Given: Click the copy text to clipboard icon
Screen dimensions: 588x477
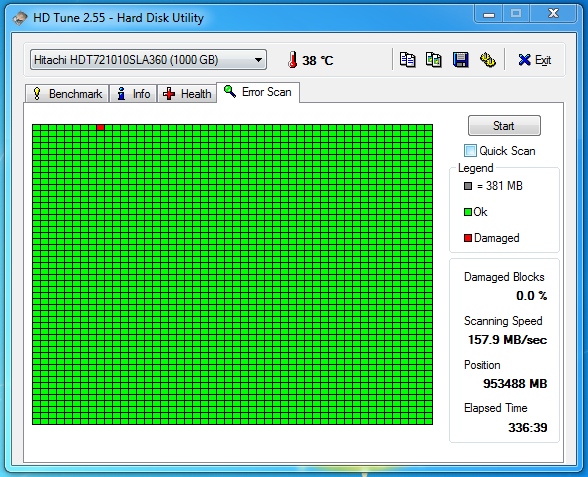Looking at the screenshot, I should coord(407,60).
